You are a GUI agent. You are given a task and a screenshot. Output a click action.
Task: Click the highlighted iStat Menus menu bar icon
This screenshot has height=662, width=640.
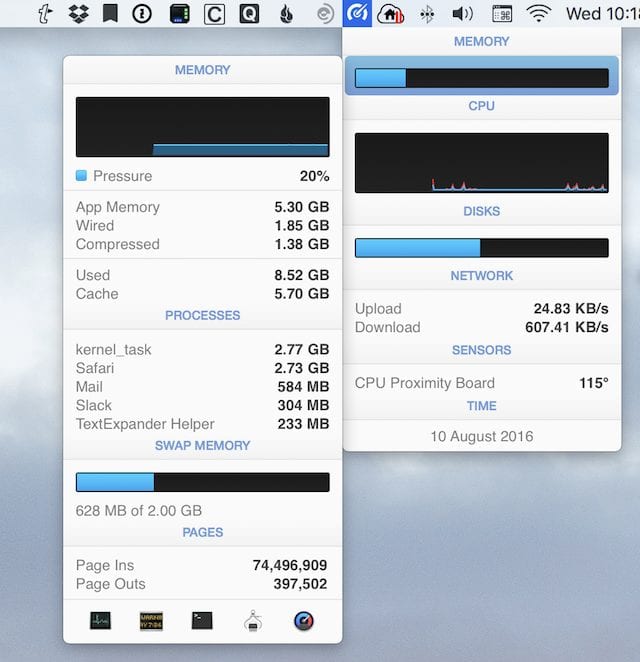(356, 14)
